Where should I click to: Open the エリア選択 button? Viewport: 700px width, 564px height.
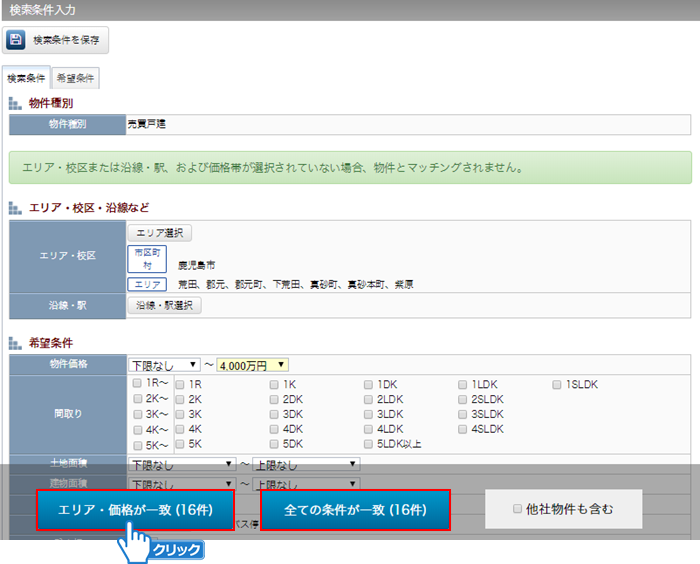point(160,233)
